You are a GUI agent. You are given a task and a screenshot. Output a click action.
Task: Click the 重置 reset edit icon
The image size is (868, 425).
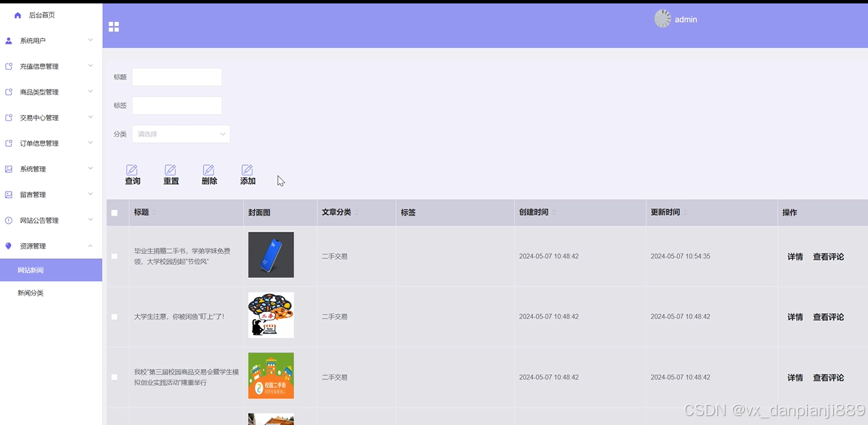pyautogui.click(x=170, y=170)
